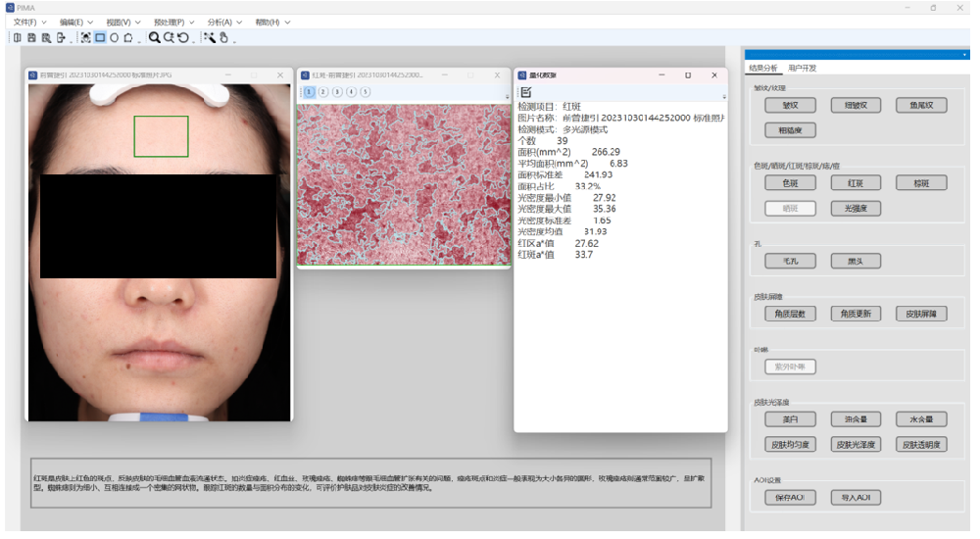Expand the 预处理(P) menu
980x539 pixels.
(x=174, y=22)
